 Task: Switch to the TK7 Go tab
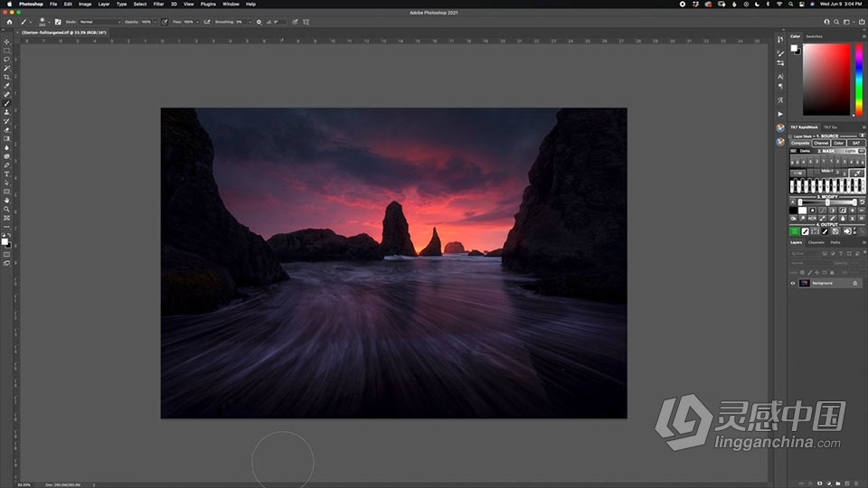pyautogui.click(x=830, y=127)
